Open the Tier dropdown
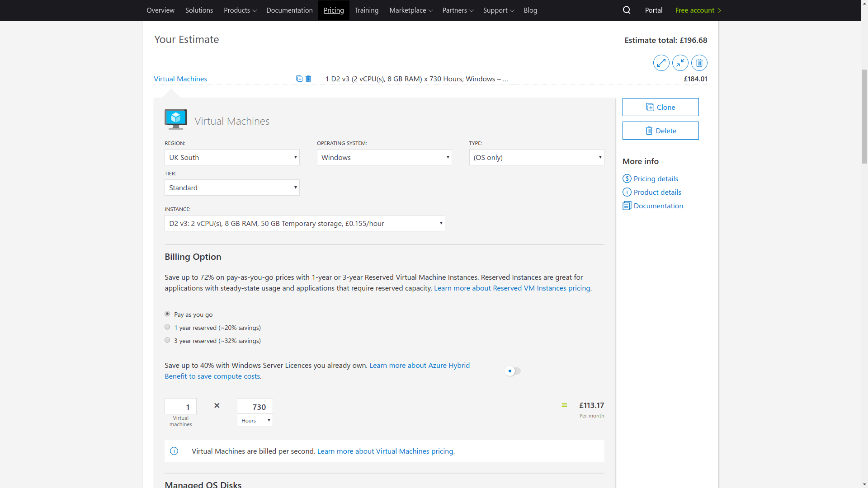868x488 pixels. [x=232, y=188]
